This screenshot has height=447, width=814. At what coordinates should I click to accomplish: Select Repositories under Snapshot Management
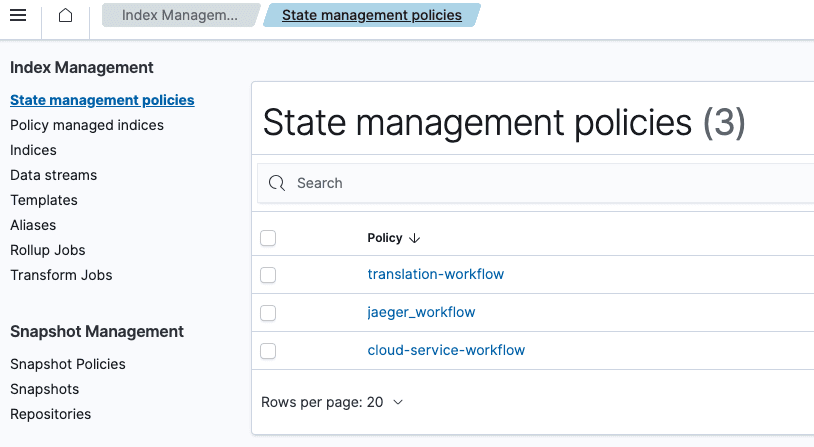50,414
